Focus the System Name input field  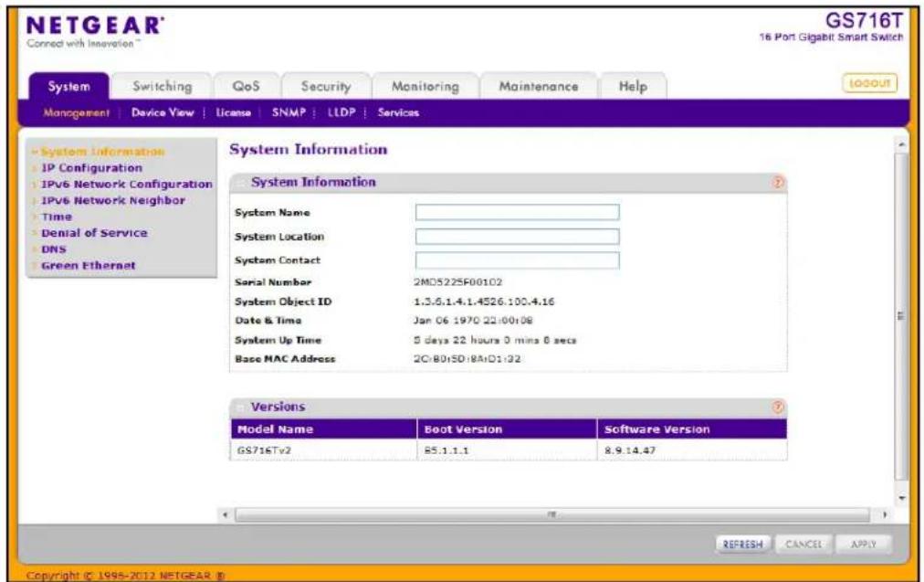[x=518, y=212]
